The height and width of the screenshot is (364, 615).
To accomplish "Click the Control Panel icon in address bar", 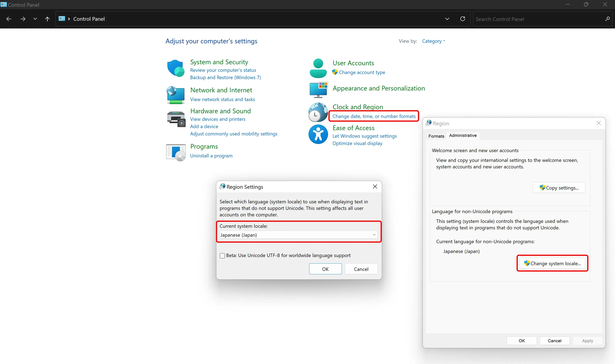I will [62, 19].
